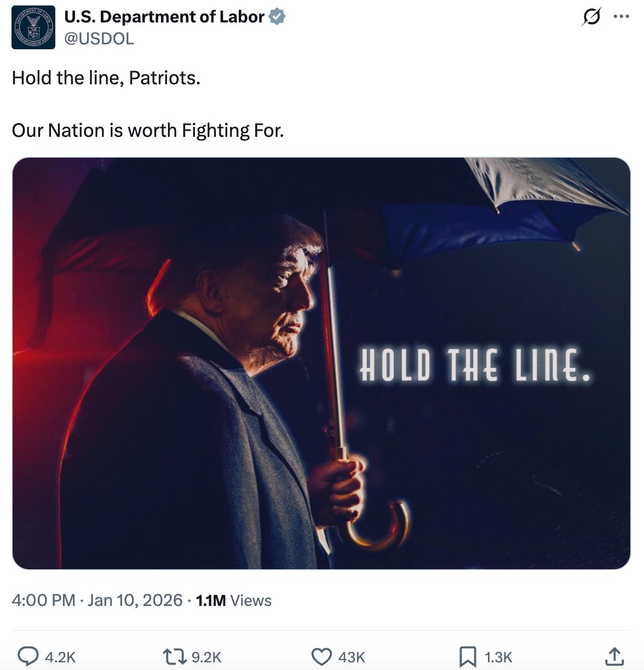Image resolution: width=644 pixels, height=670 pixels.
Task: Click the bookmark icon
Action: coord(467,655)
